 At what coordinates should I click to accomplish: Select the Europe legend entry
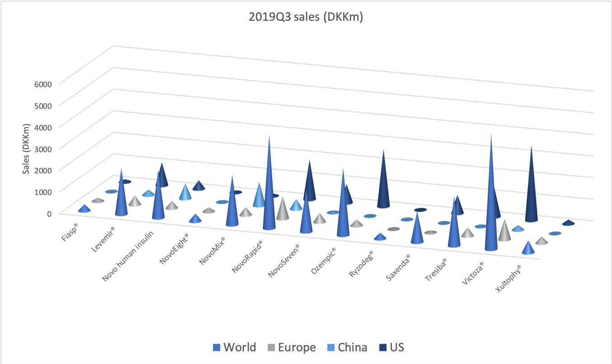pyautogui.click(x=292, y=347)
